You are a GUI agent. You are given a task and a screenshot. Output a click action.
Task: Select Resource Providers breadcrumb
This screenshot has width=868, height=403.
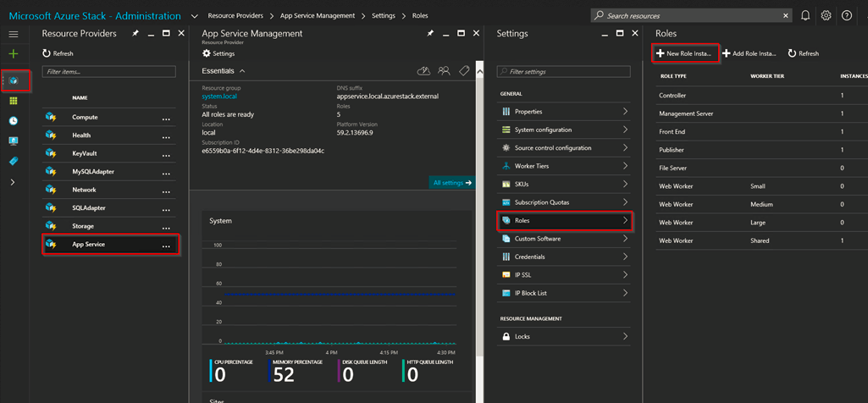point(235,15)
